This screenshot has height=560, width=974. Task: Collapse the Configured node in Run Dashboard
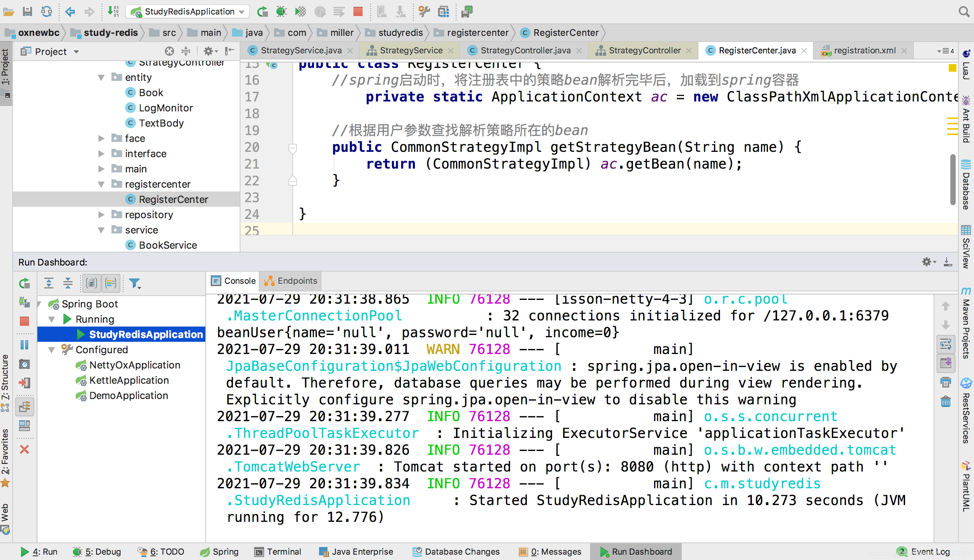click(x=52, y=349)
